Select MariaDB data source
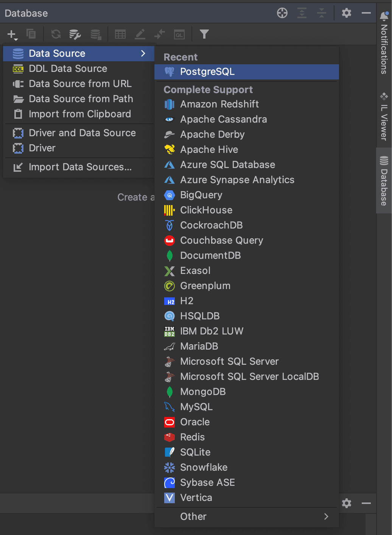Image resolution: width=392 pixels, height=535 pixels. pos(247,346)
